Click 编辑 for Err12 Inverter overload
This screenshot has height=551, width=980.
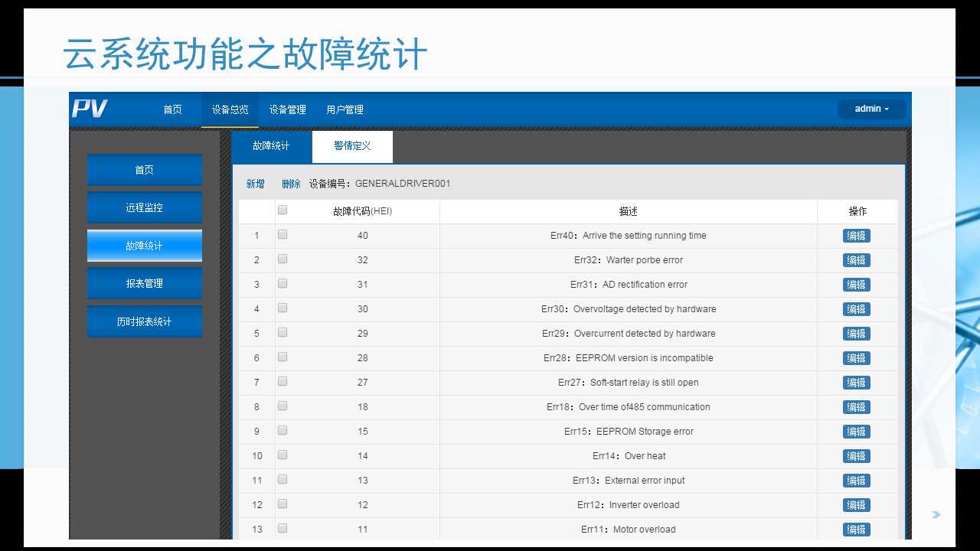coord(856,505)
